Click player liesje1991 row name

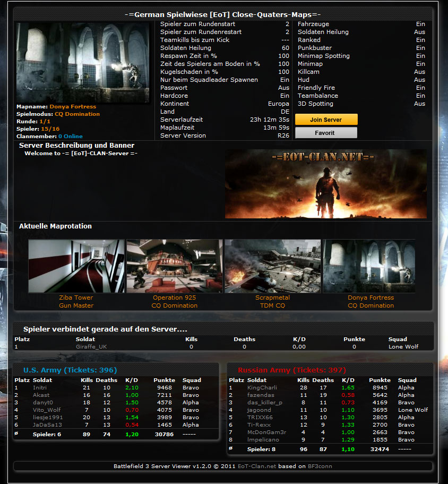click(48, 418)
